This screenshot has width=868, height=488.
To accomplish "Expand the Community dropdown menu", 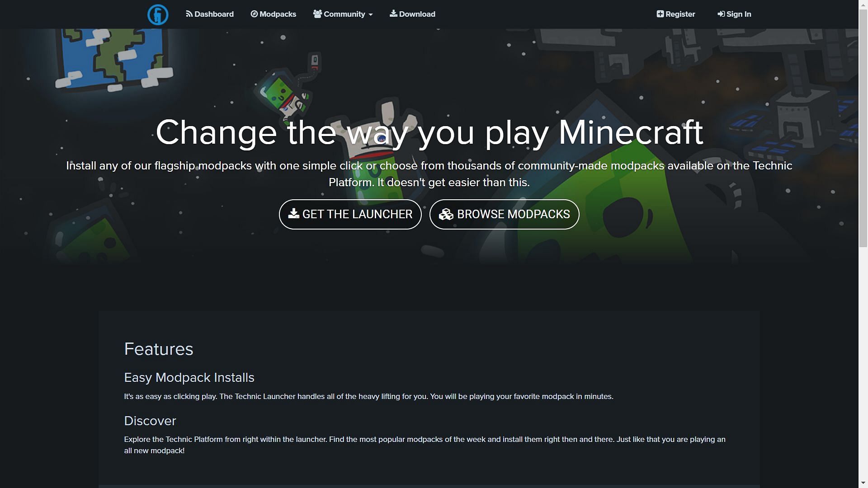I will pos(344,14).
